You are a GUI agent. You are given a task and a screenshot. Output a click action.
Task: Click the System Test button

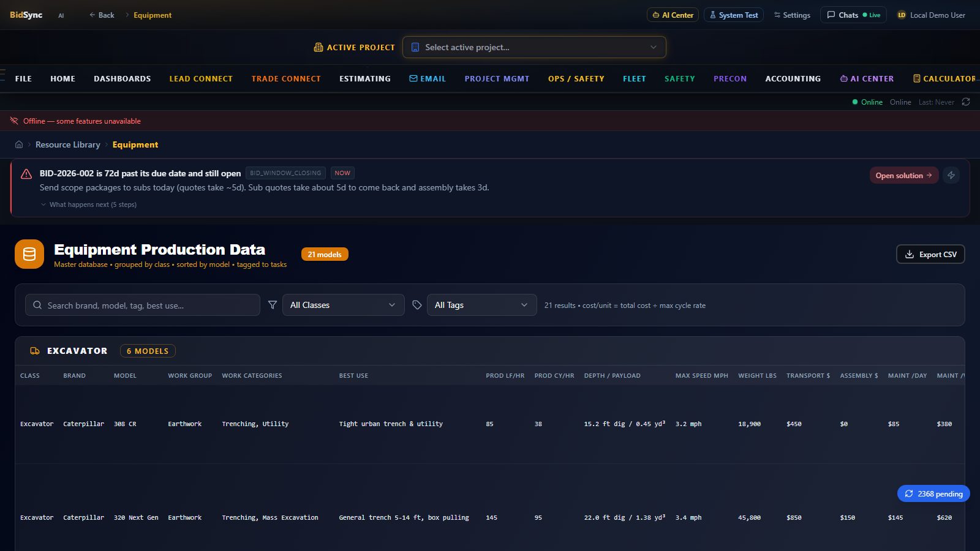coord(734,15)
